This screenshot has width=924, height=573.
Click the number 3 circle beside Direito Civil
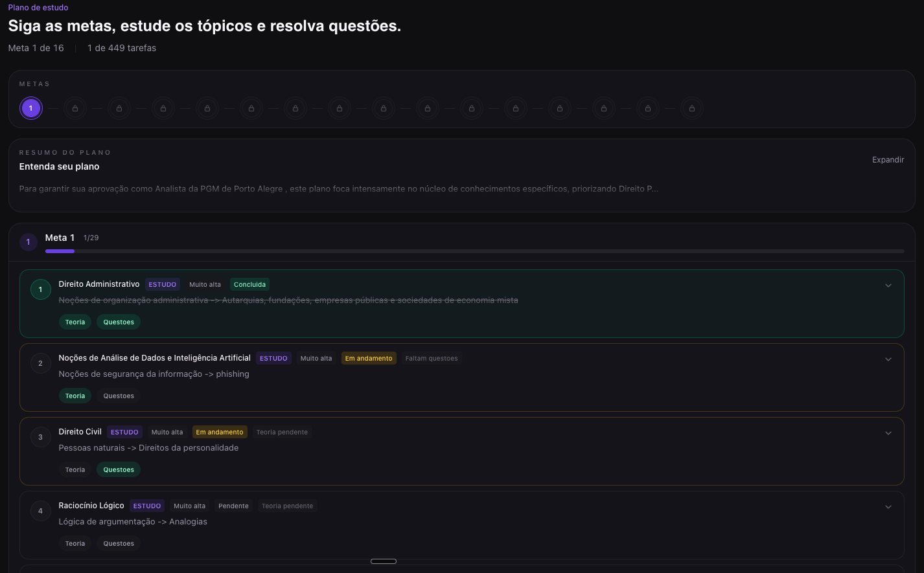tap(40, 436)
